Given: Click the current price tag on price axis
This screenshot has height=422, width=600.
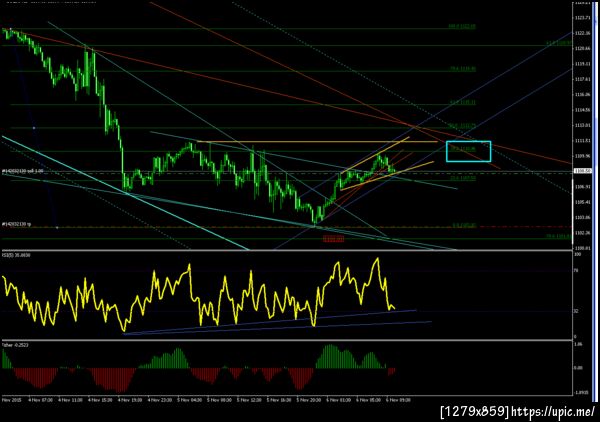Looking at the screenshot, I should 582,171.
